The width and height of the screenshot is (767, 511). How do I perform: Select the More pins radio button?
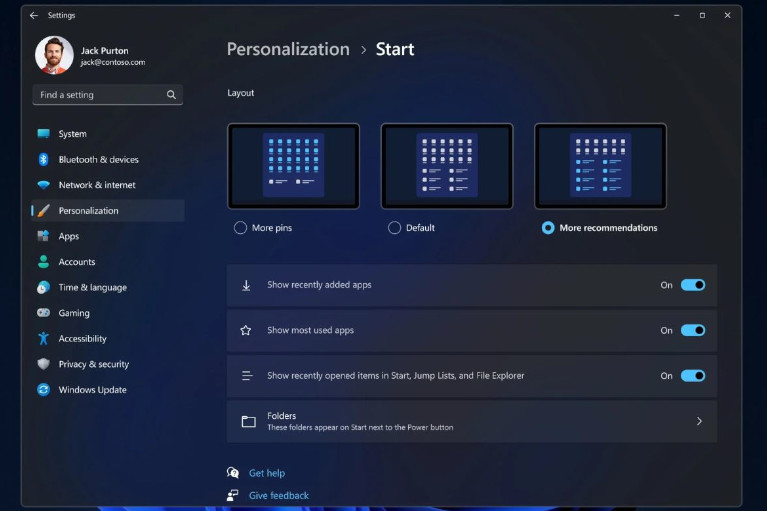point(240,228)
